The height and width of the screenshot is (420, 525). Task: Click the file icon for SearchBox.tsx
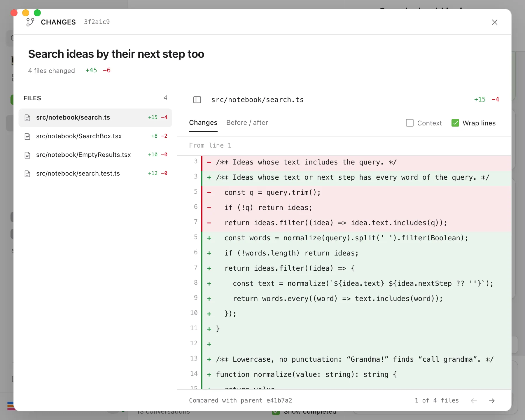27,136
